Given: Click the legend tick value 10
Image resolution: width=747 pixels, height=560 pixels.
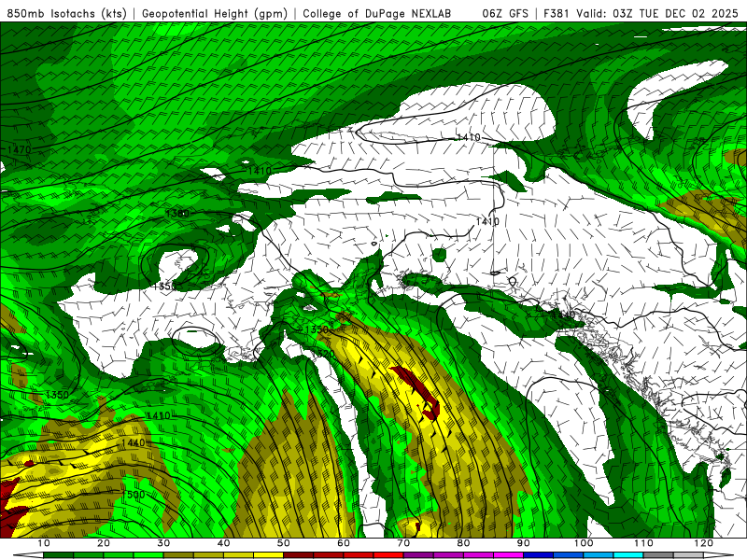Looking at the screenshot, I should click(x=43, y=543).
